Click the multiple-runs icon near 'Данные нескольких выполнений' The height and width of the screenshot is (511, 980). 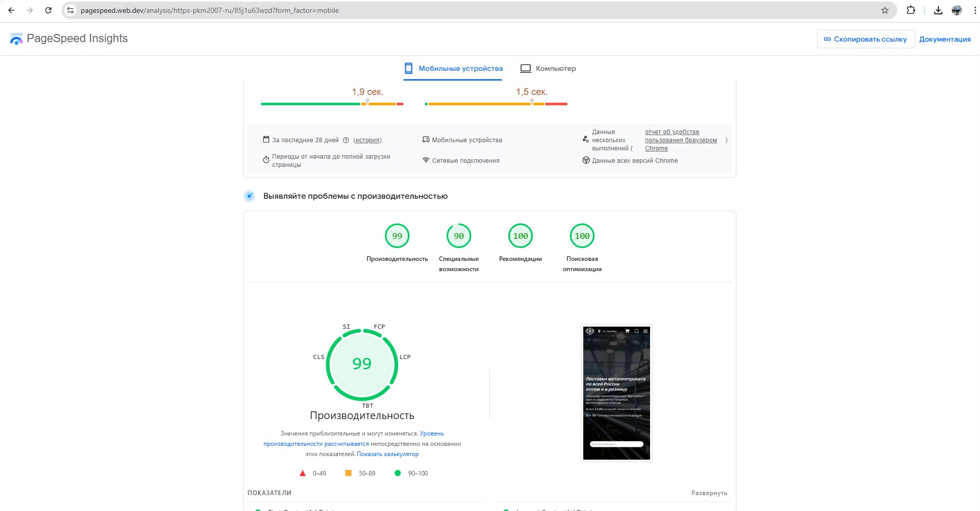coord(585,139)
